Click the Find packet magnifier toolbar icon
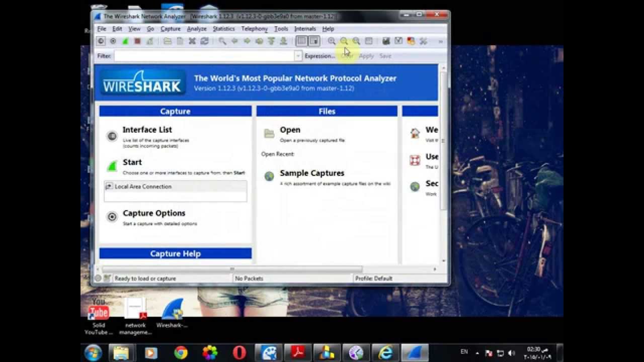This screenshot has height=362, width=644. click(222, 41)
